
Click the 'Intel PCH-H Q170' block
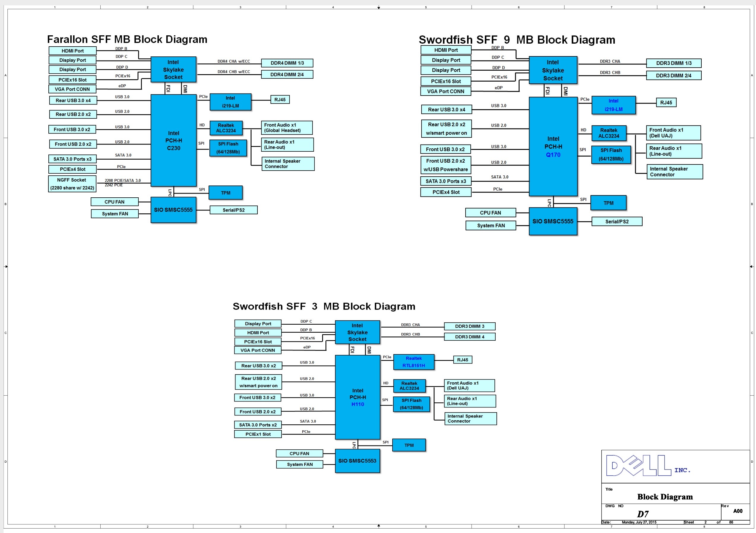[553, 147]
